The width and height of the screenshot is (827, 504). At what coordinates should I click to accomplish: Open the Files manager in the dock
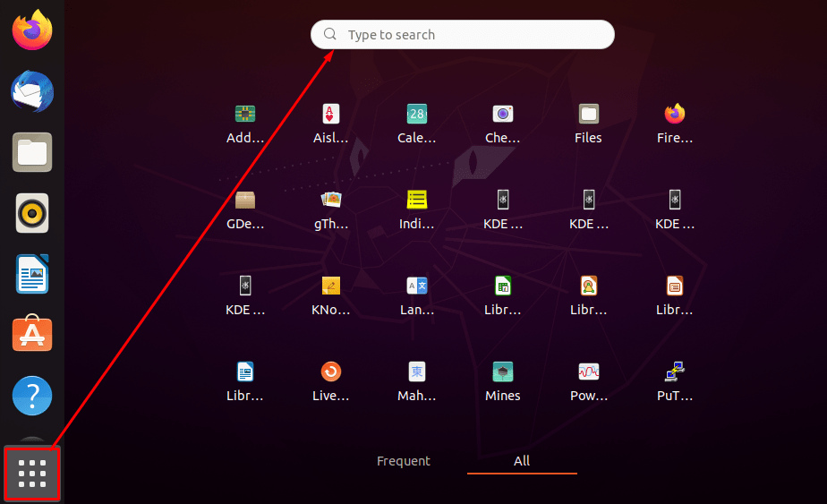[32, 152]
